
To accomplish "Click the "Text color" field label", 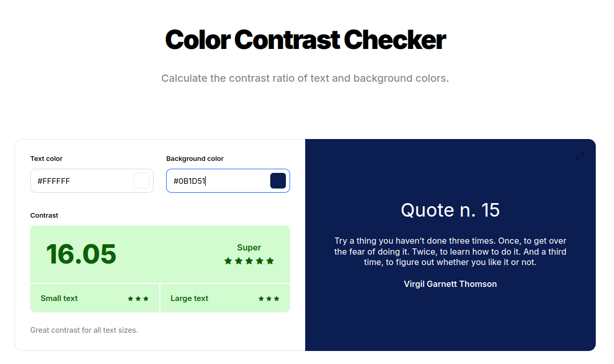I will (x=46, y=159).
